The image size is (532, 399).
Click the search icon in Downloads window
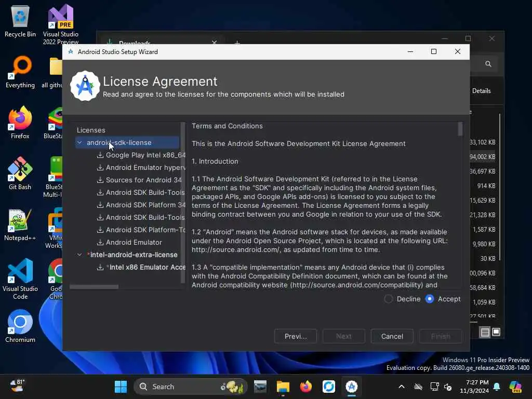488,64
